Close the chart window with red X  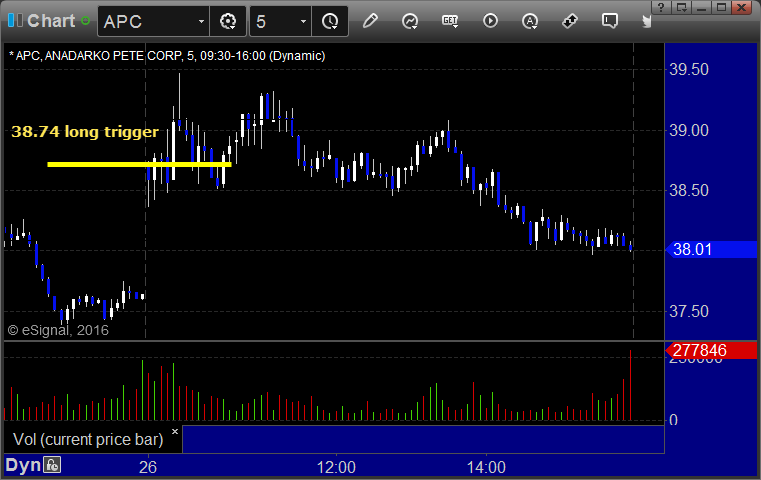coord(742,7)
